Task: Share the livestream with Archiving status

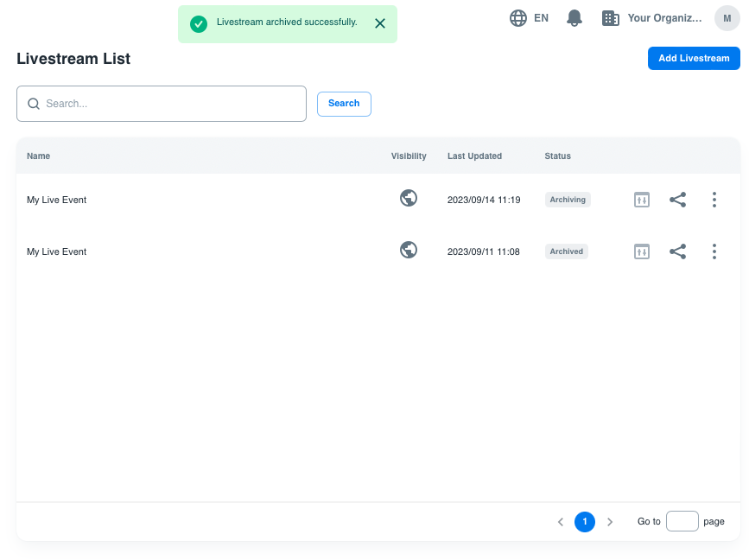Action: click(678, 200)
